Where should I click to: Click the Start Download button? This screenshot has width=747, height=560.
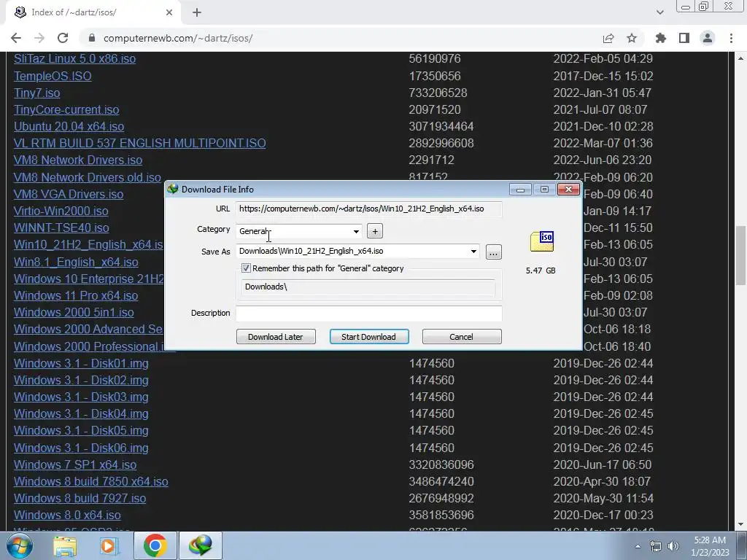click(x=369, y=337)
